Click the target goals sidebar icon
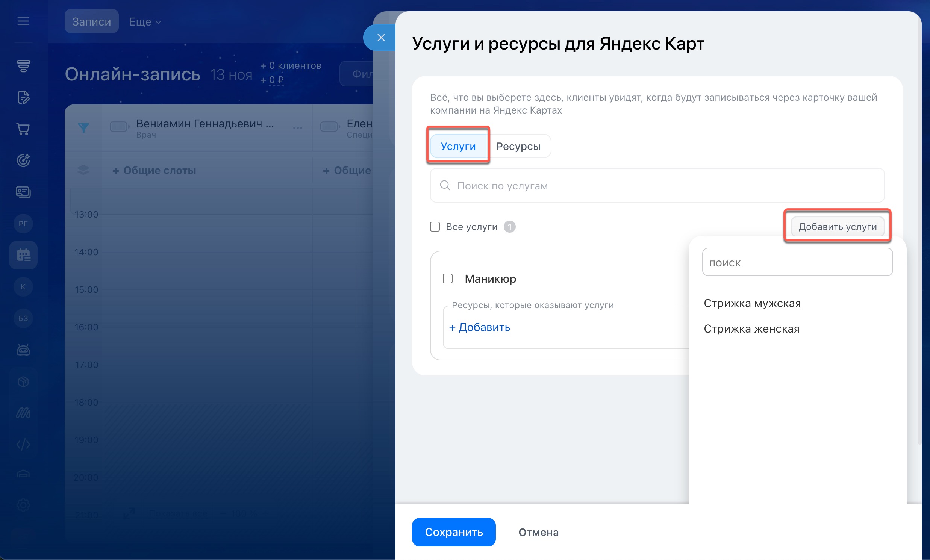Viewport: 930px width, 560px height. pos(23,160)
